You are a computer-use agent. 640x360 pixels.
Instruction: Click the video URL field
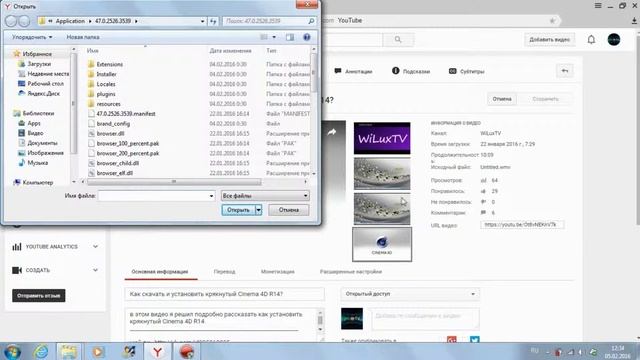[x=522, y=225]
